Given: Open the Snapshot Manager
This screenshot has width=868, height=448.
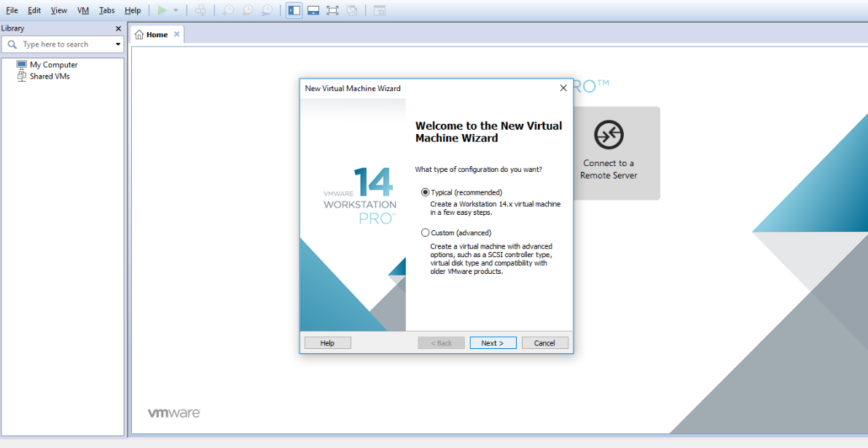Looking at the screenshot, I should [266, 10].
